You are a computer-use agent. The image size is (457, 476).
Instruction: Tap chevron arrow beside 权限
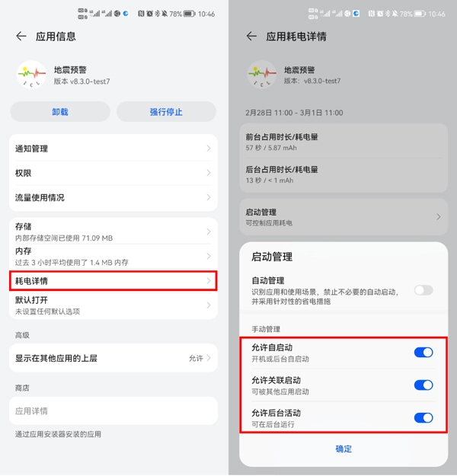pyautogui.click(x=209, y=173)
